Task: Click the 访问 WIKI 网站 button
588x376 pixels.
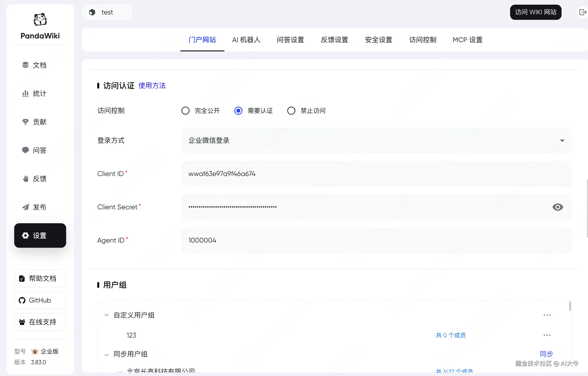Action: click(536, 12)
